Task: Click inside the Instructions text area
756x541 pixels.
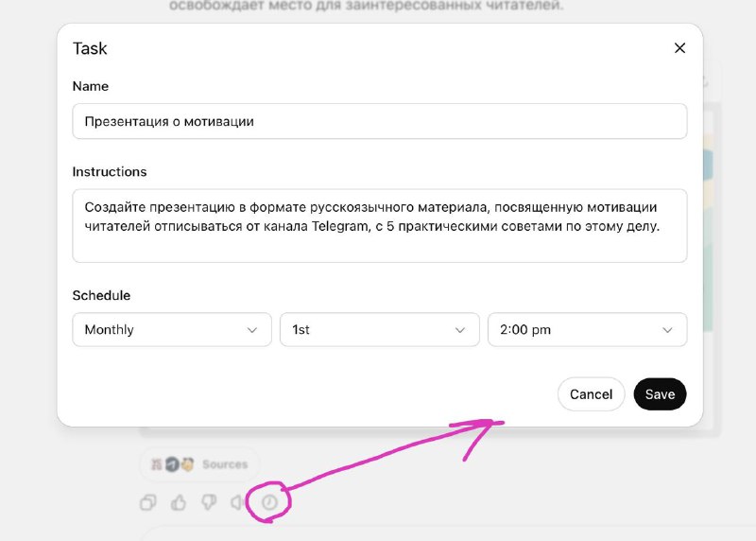Action: [x=379, y=225]
